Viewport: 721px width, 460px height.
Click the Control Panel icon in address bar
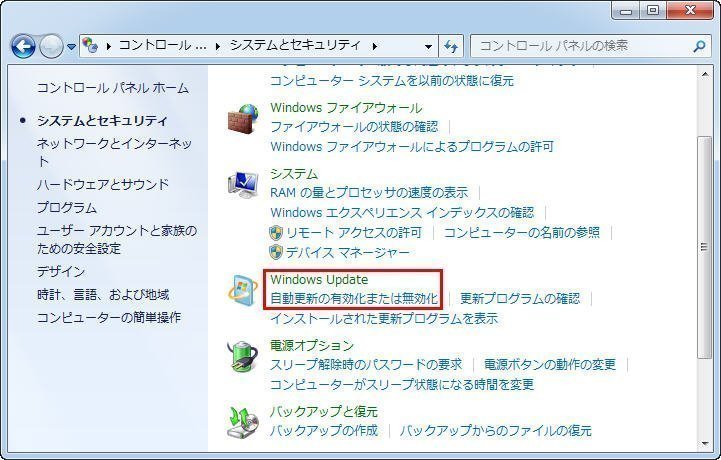click(x=90, y=46)
